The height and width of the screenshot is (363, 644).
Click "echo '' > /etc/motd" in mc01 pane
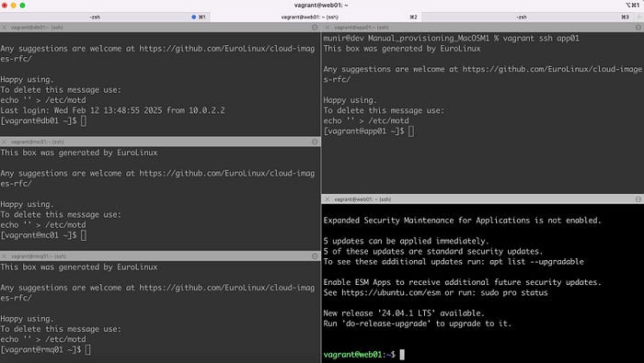click(x=43, y=225)
